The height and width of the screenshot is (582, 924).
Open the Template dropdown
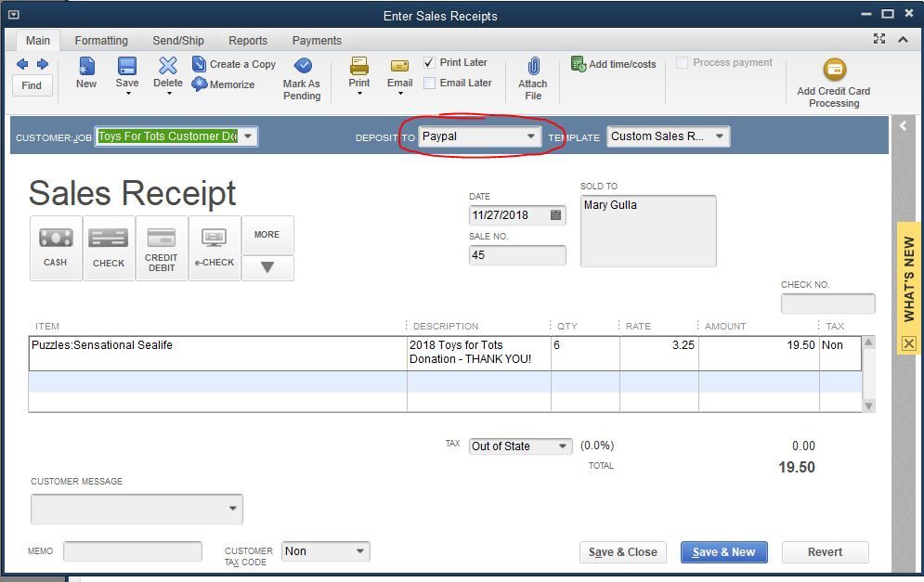pos(720,136)
